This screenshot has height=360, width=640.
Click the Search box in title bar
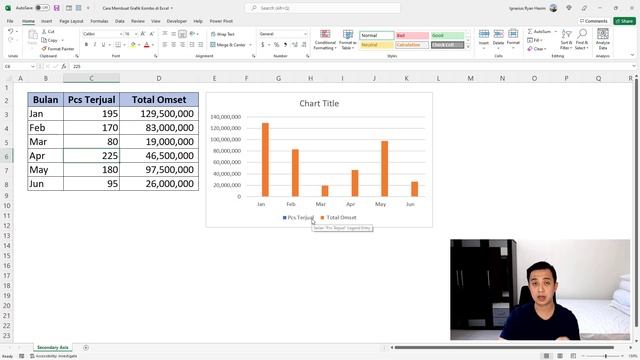click(x=322, y=8)
